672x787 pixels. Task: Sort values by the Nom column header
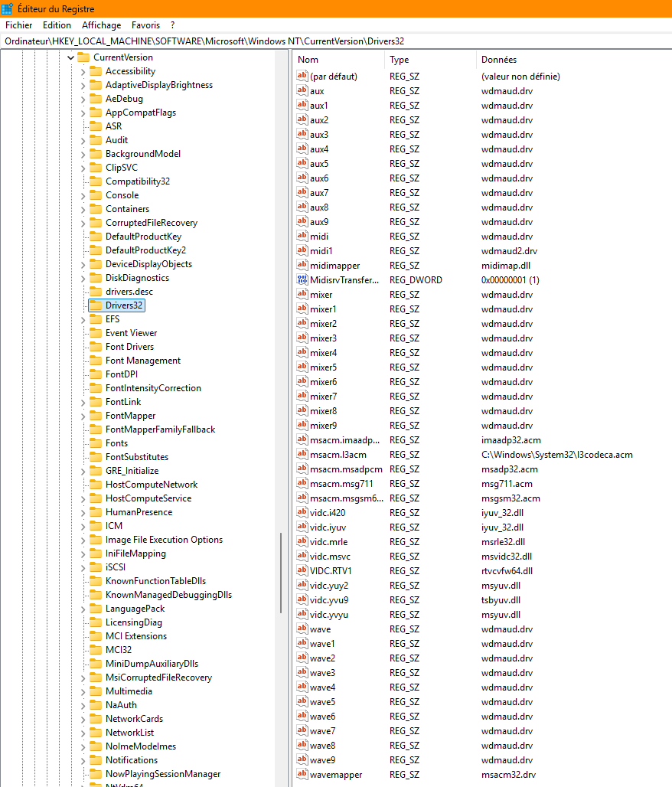pyautogui.click(x=337, y=60)
